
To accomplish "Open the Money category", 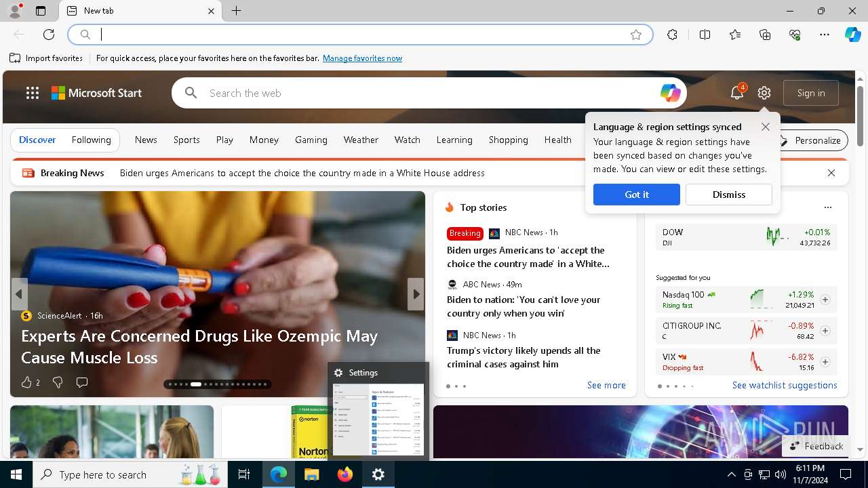I will point(264,140).
